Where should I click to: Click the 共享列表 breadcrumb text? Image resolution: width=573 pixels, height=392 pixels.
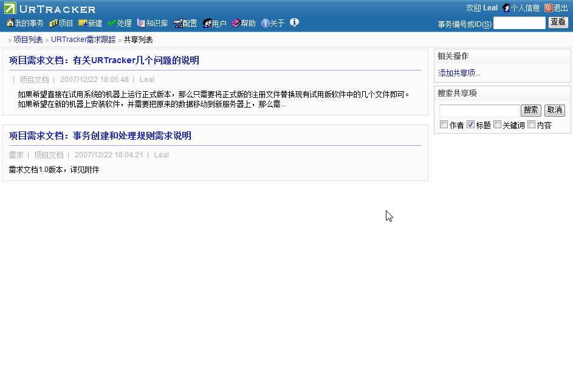[138, 40]
